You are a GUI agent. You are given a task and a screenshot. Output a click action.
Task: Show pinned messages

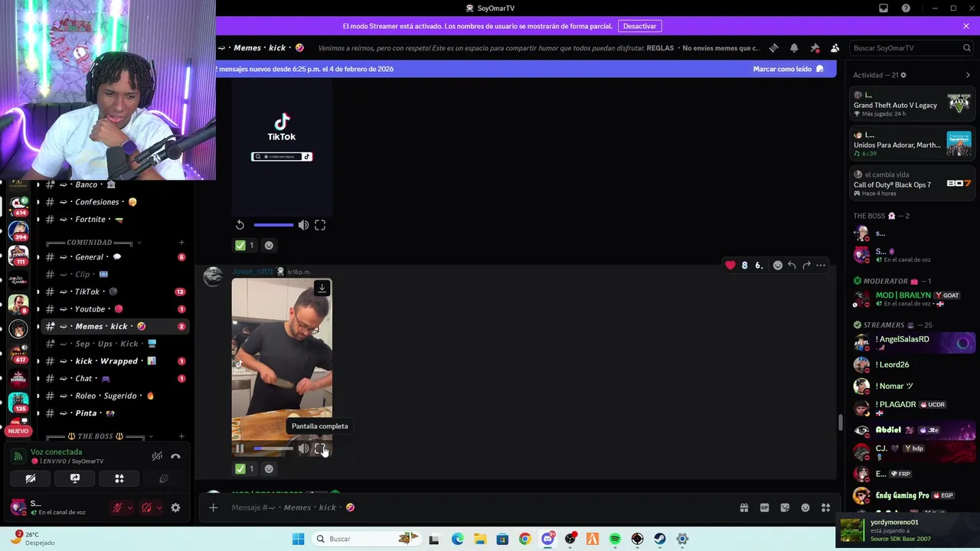tap(815, 47)
